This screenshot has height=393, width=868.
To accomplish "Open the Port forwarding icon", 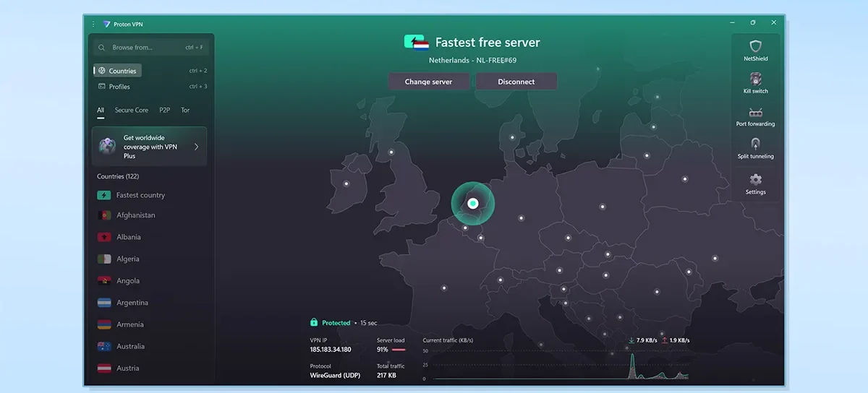I will click(755, 113).
